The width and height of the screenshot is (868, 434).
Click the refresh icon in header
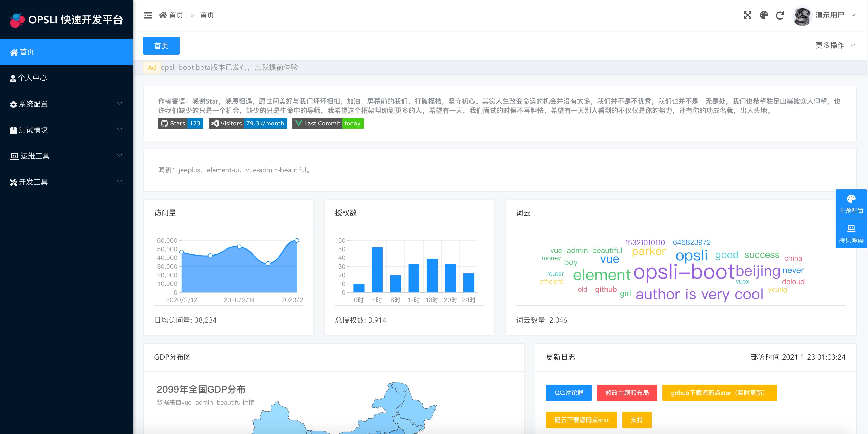point(780,15)
